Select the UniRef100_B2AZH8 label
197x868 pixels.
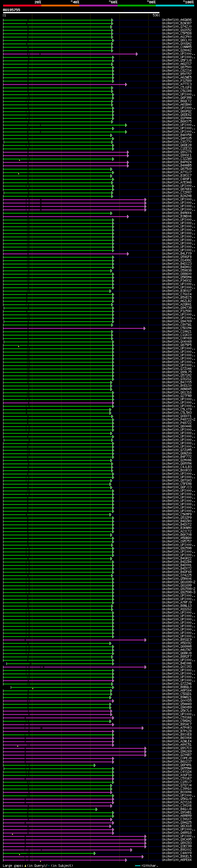pyautogui.click(x=177, y=196)
